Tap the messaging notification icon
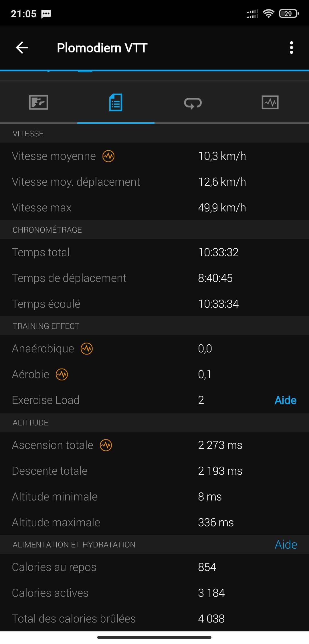 tap(46, 14)
